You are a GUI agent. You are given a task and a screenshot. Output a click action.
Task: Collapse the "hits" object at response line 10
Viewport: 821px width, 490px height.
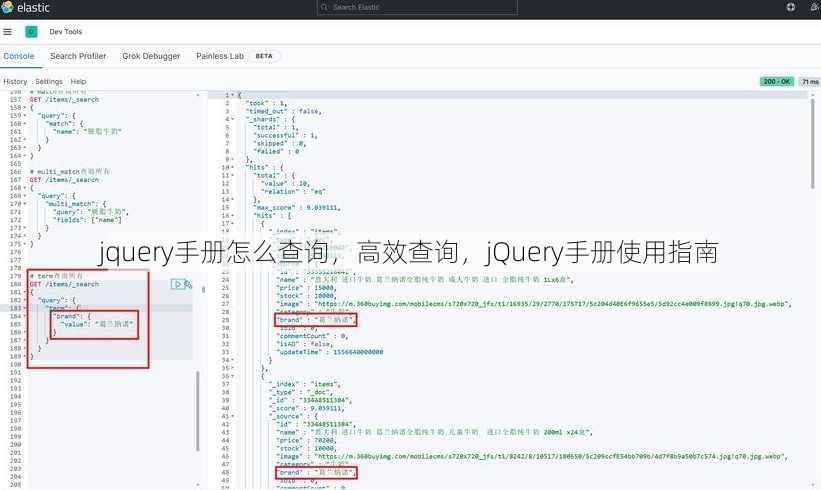(x=232, y=168)
